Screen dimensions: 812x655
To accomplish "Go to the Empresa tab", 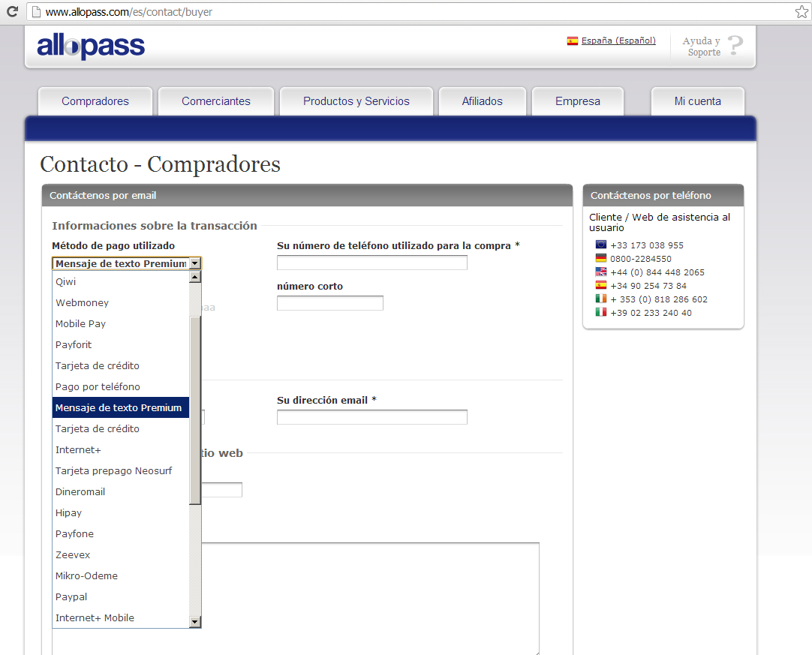I will 578,101.
